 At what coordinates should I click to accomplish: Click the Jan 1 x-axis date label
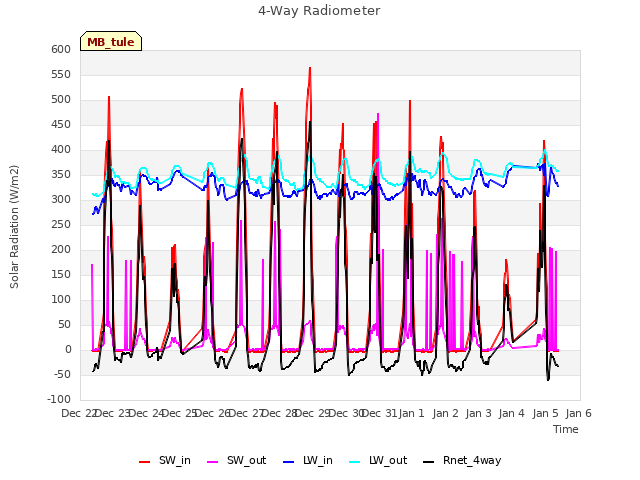click(412, 413)
